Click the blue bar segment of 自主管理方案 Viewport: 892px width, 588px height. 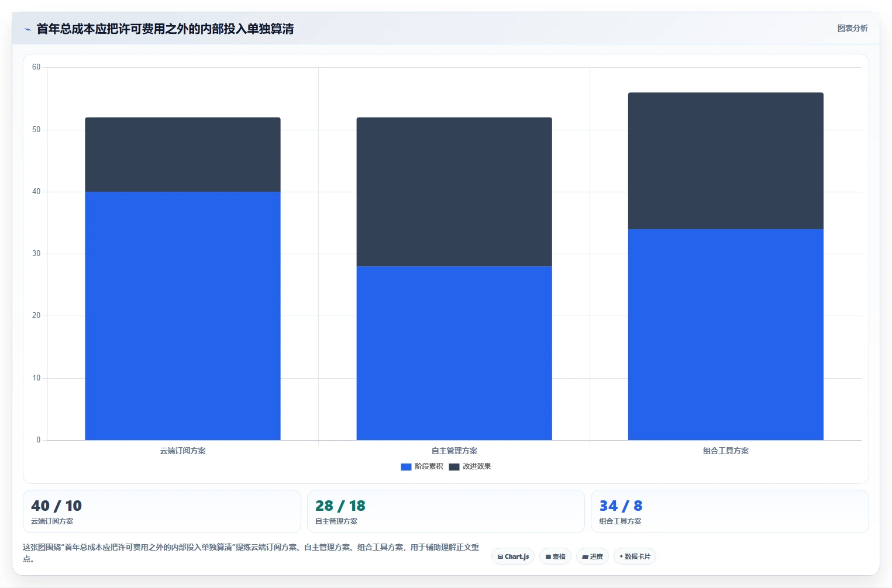(x=454, y=353)
